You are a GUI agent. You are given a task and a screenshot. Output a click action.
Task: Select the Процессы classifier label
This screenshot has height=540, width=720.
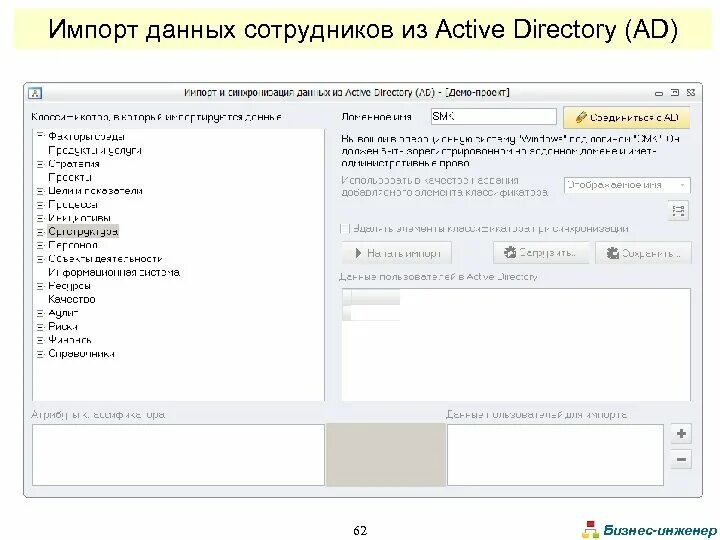click(73, 204)
